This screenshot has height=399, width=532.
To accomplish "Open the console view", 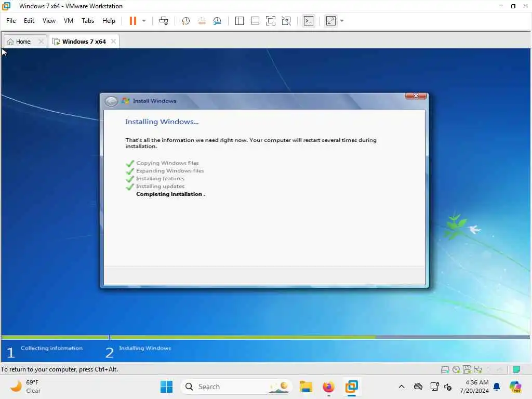I will coord(309,21).
